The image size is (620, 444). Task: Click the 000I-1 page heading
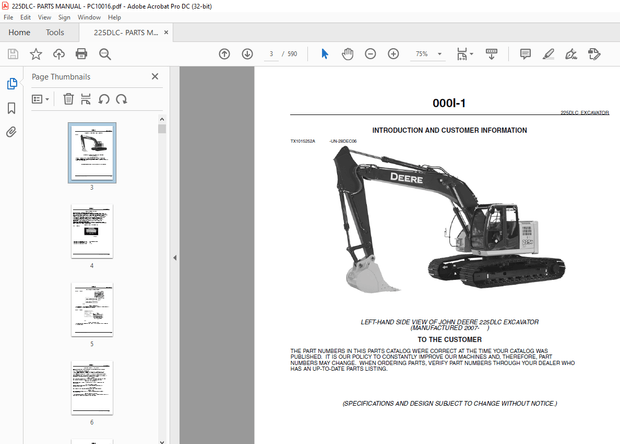(x=449, y=103)
